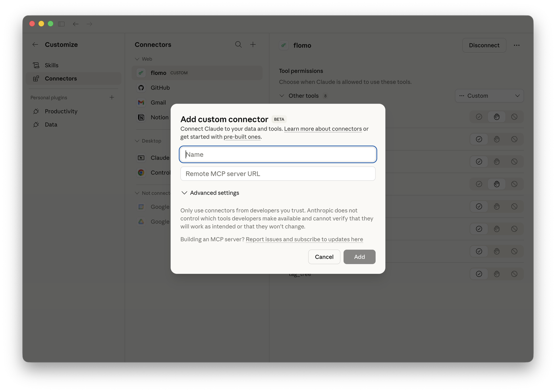Screen dimensions: 556x392
Task: Click the Disconnect button for flomo
Action: (x=484, y=45)
